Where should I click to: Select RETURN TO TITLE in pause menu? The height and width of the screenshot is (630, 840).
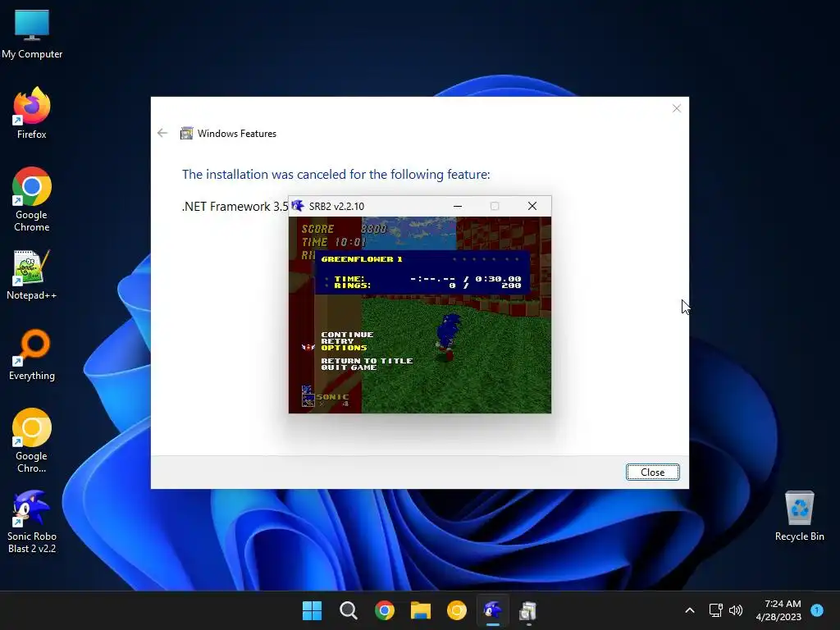coord(367,361)
